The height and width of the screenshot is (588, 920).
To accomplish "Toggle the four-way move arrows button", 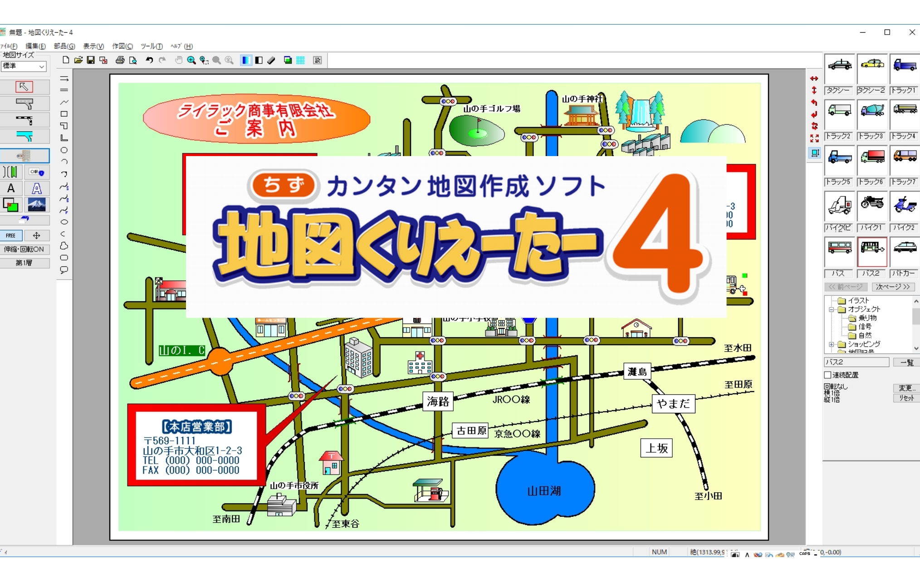I will coord(37,235).
